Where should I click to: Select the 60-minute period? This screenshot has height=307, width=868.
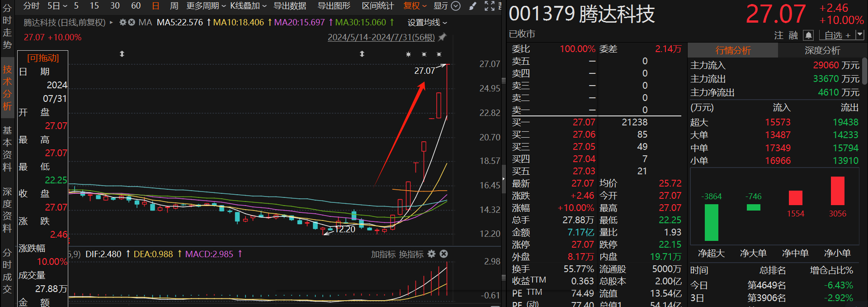pyautogui.click(x=136, y=6)
